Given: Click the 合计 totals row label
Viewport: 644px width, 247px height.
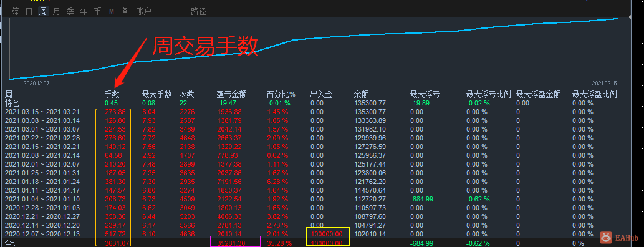Looking at the screenshot, I should pyautogui.click(x=12, y=243).
